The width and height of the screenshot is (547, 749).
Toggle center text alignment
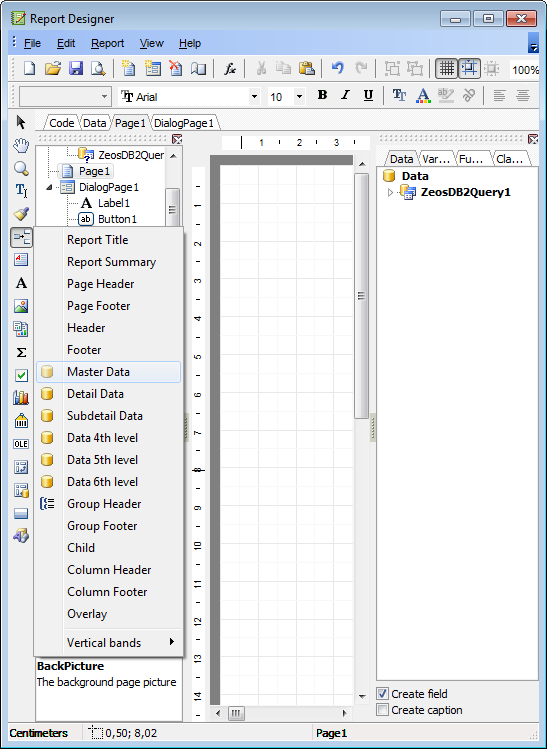tap(523, 96)
